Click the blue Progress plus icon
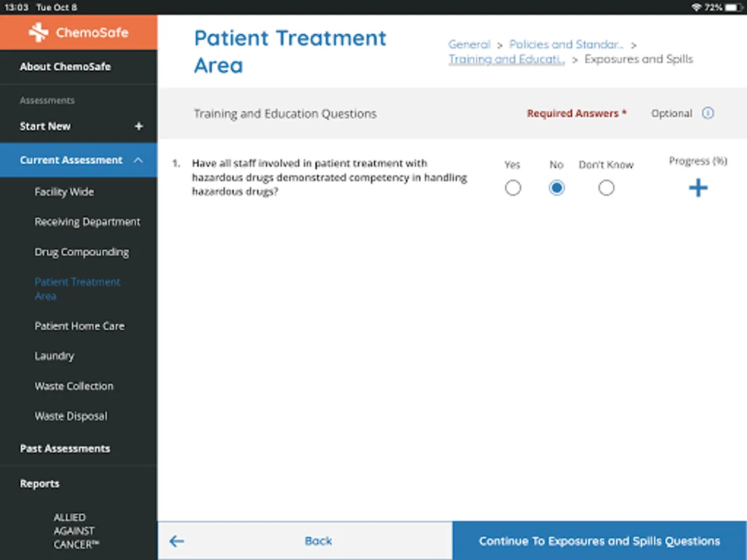This screenshot has height=560, width=747. [x=698, y=188]
